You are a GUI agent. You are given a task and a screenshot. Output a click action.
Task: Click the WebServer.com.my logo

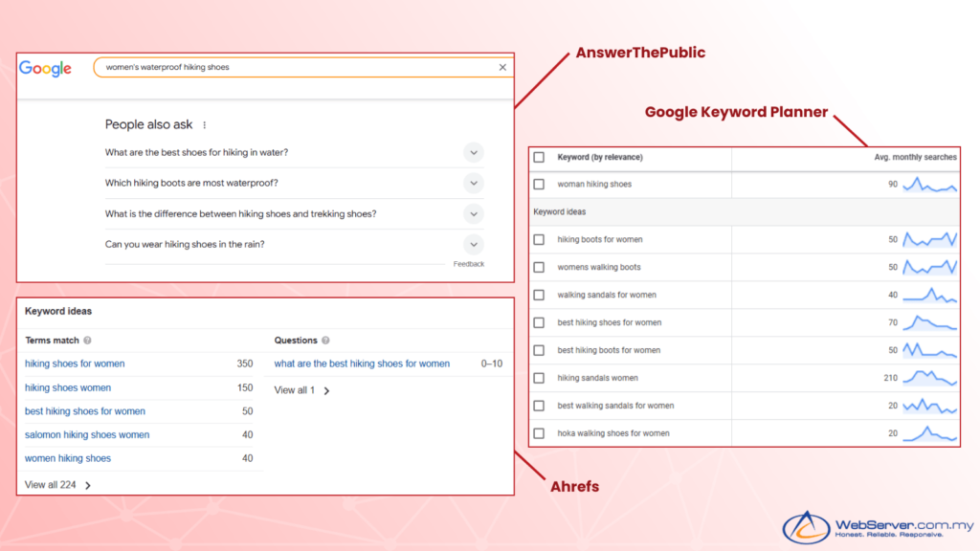[878, 527]
